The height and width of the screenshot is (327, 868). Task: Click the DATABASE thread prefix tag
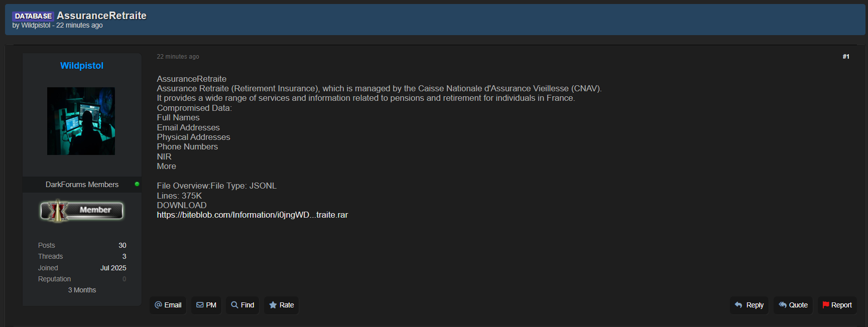pos(33,16)
